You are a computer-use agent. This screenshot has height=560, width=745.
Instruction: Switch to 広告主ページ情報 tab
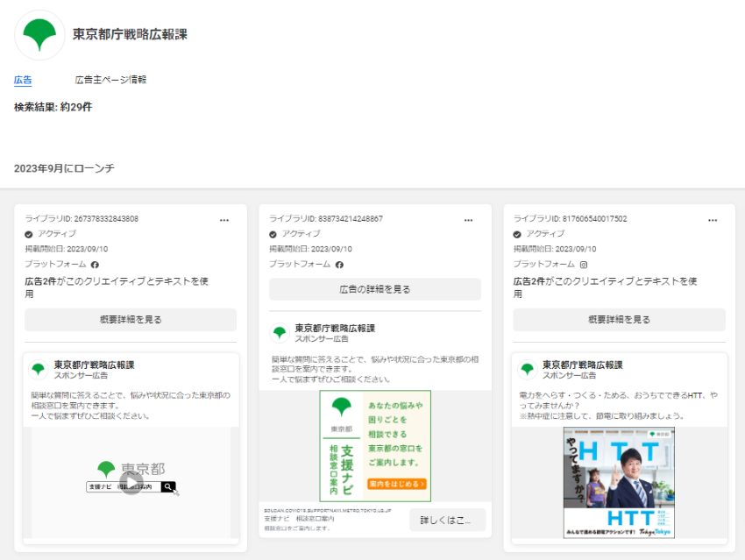pyautogui.click(x=110, y=80)
